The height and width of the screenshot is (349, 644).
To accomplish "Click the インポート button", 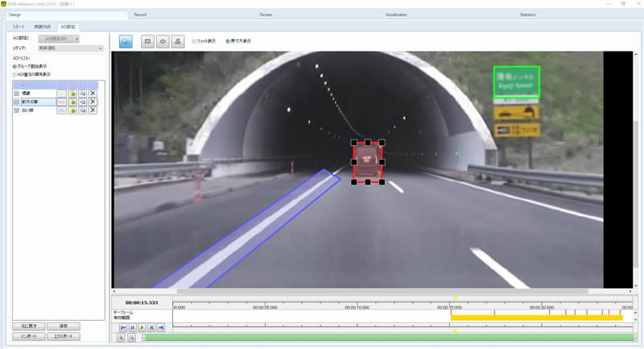I will [28, 335].
